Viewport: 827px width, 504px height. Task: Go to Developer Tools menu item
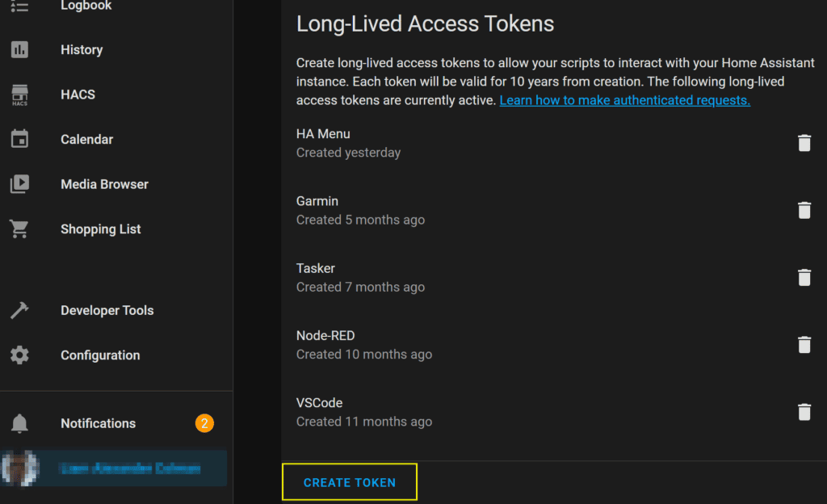coord(116,310)
